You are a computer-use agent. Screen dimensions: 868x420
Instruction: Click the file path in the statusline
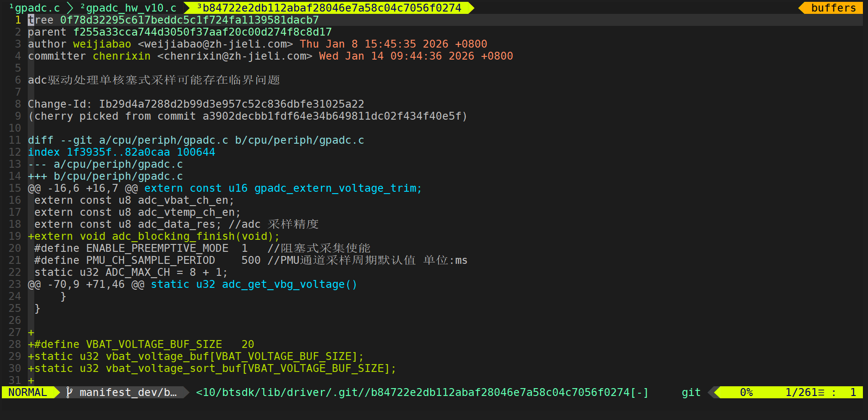click(422, 392)
